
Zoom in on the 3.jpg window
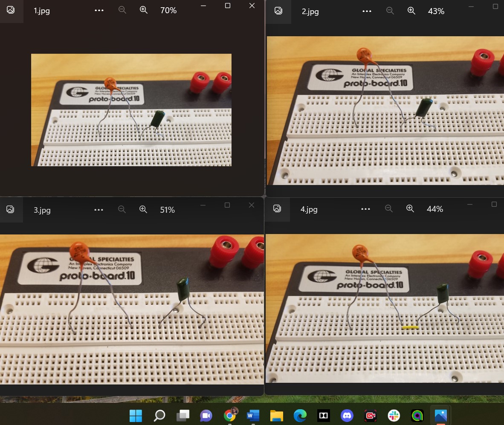143,209
